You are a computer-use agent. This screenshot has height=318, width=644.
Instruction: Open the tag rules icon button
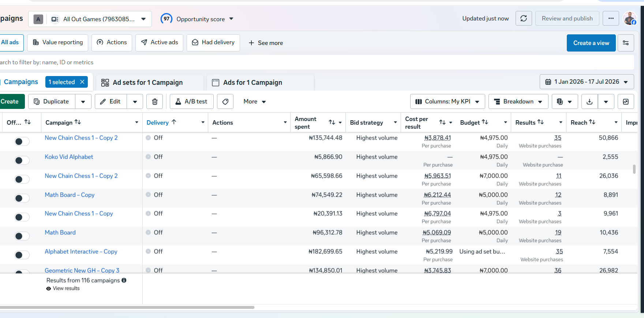coord(225,102)
